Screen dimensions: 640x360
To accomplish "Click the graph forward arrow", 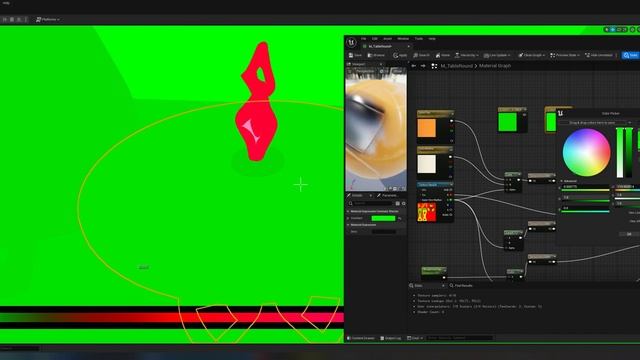I will point(423,66).
